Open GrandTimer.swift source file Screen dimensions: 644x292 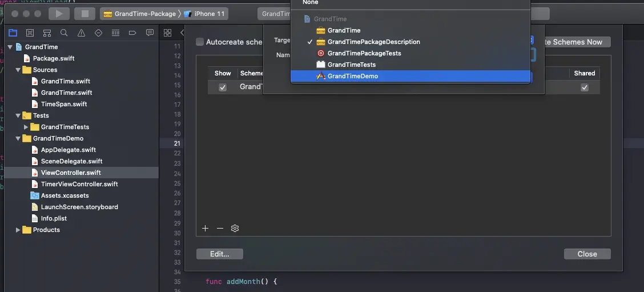pyautogui.click(x=66, y=93)
